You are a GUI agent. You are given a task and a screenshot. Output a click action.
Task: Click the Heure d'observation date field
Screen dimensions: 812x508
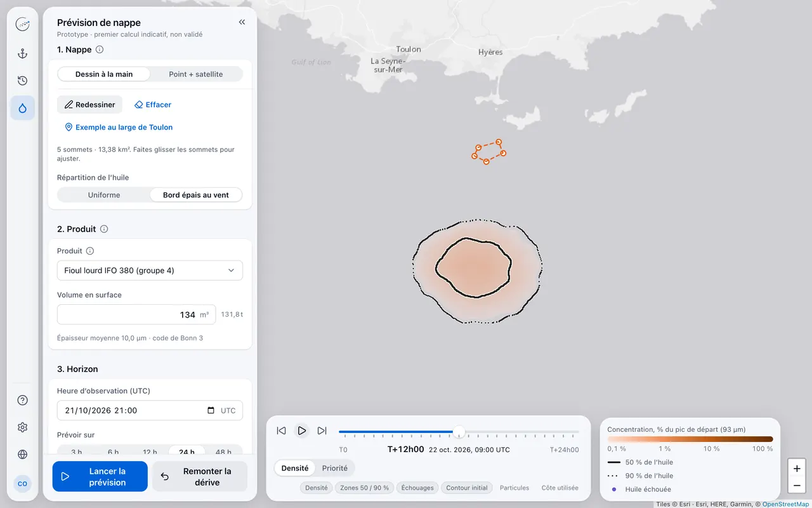tap(150, 410)
